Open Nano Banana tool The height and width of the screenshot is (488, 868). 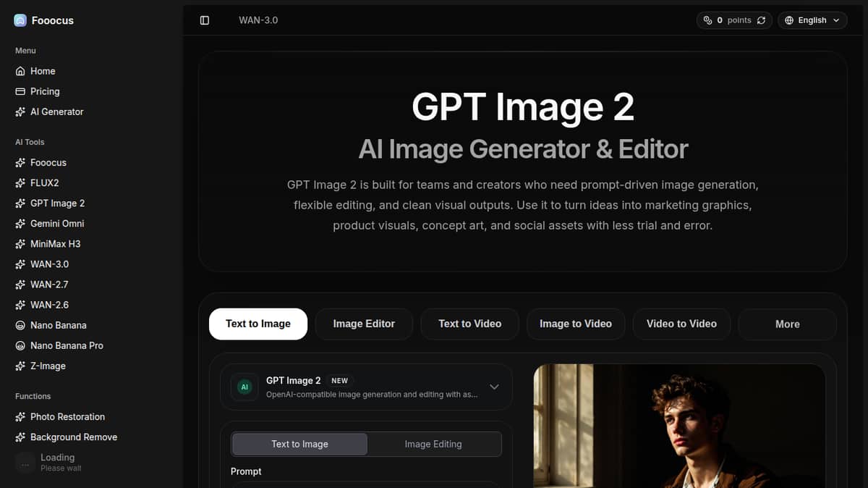coord(58,325)
